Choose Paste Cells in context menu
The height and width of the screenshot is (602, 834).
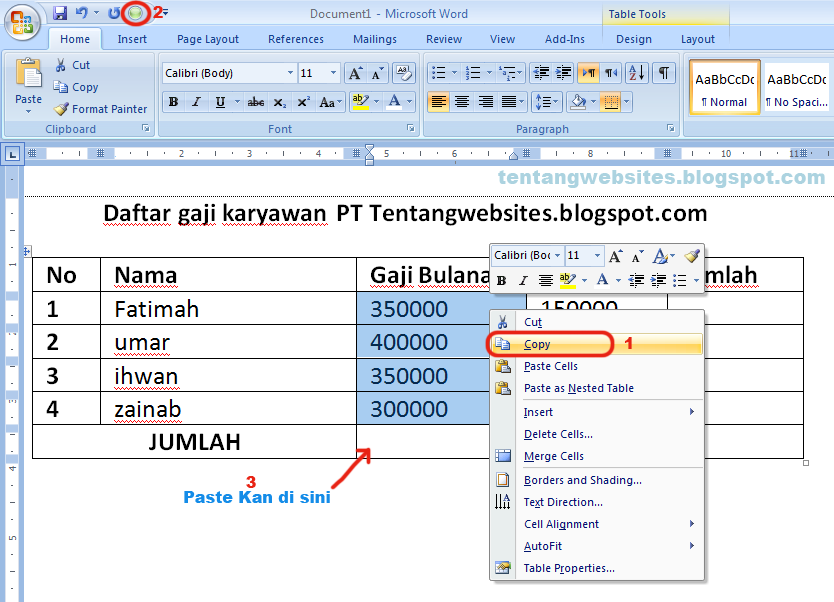tap(596, 366)
